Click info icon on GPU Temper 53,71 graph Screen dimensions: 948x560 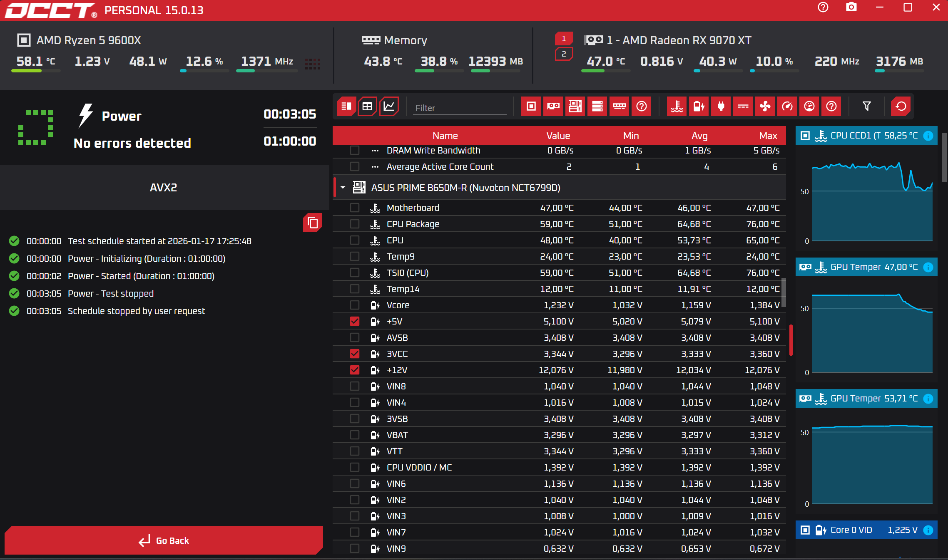pyautogui.click(x=928, y=399)
